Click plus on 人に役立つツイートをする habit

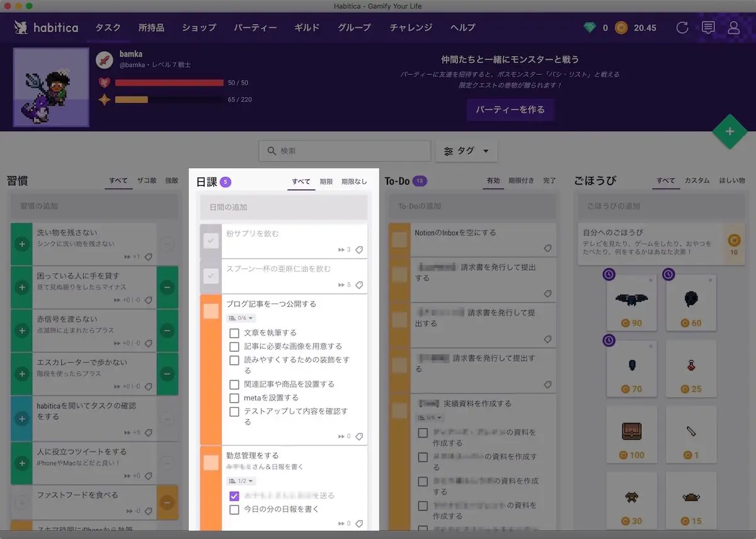(22, 463)
